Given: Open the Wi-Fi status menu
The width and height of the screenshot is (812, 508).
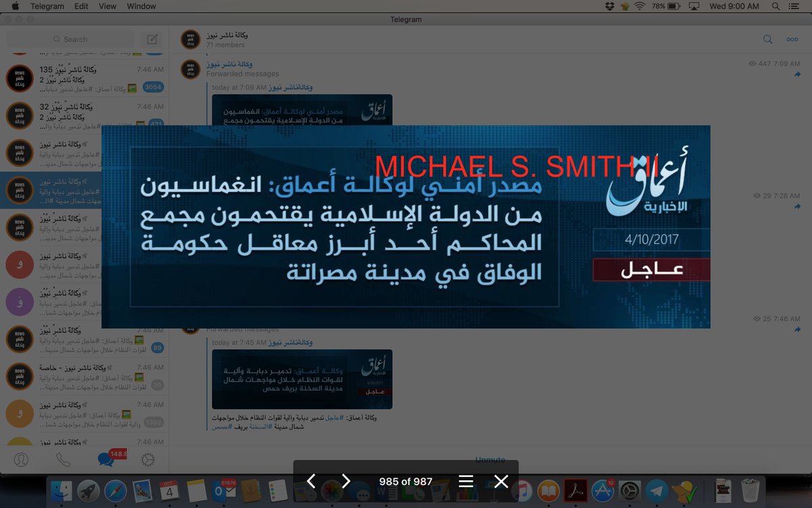Looking at the screenshot, I should 639,6.
